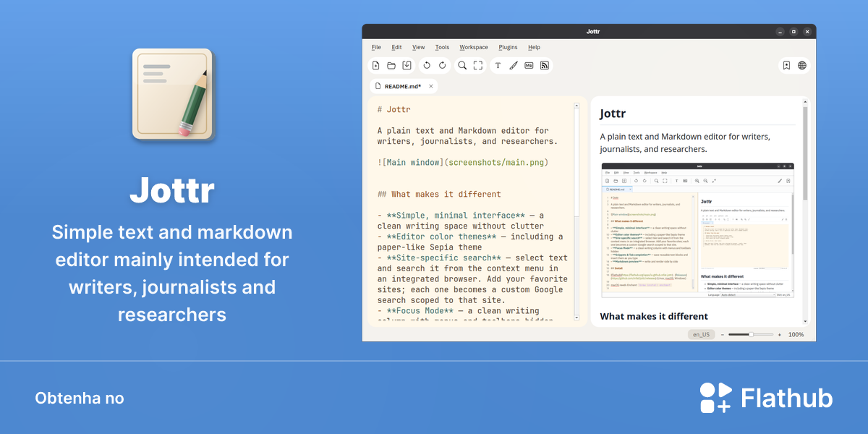868x434 pixels.
Task: Click the "Obtenha no" text
Action: click(x=80, y=399)
